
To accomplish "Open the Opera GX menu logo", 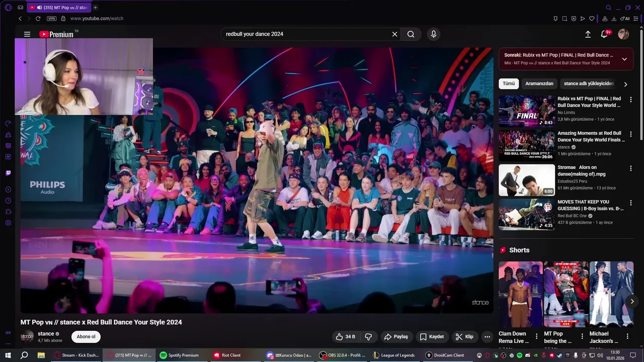I will [x=8, y=8].
